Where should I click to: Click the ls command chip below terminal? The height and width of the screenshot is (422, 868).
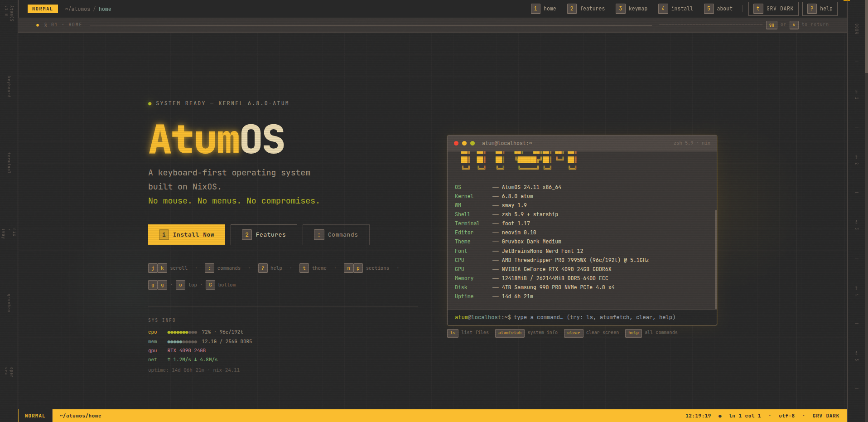pyautogui.click(x=453, y=333)
